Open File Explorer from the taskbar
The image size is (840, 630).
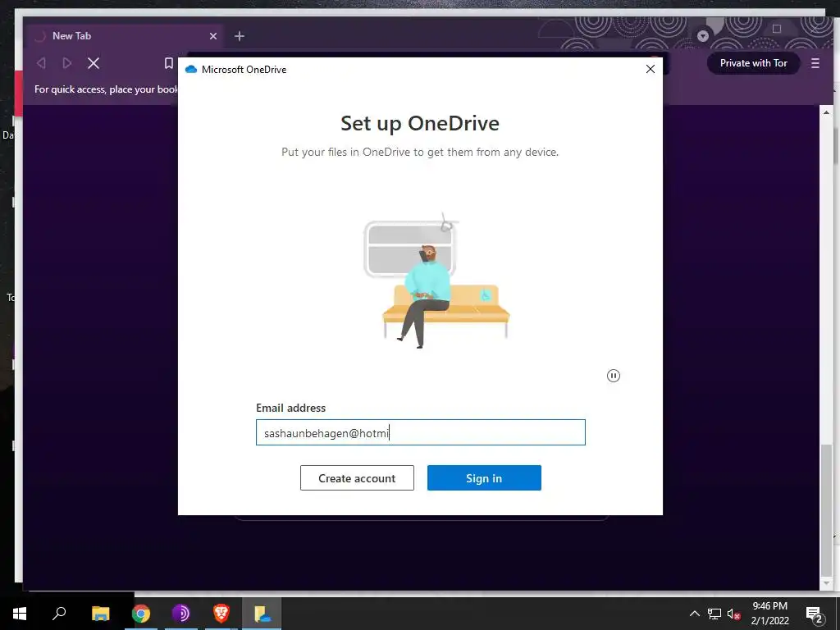(x=100, y=614)
